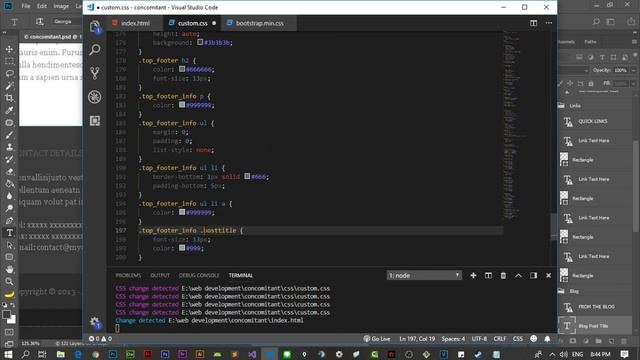Switch to the index.html tab
Screen dimensions: 640x360
(x=135, y=23)
